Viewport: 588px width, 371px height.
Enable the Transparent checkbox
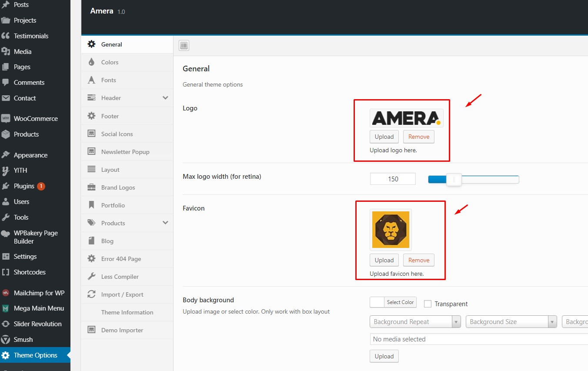pos(428,304)
